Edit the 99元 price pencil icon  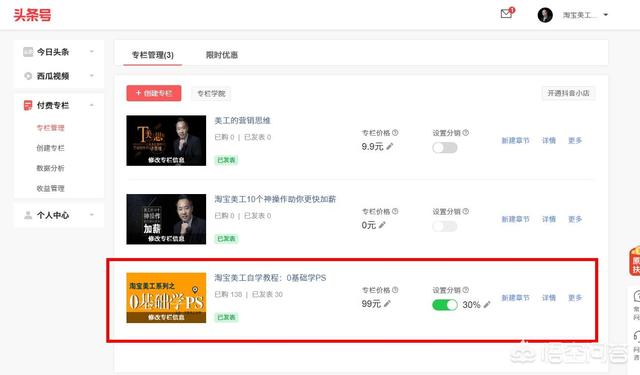[387, 303]
